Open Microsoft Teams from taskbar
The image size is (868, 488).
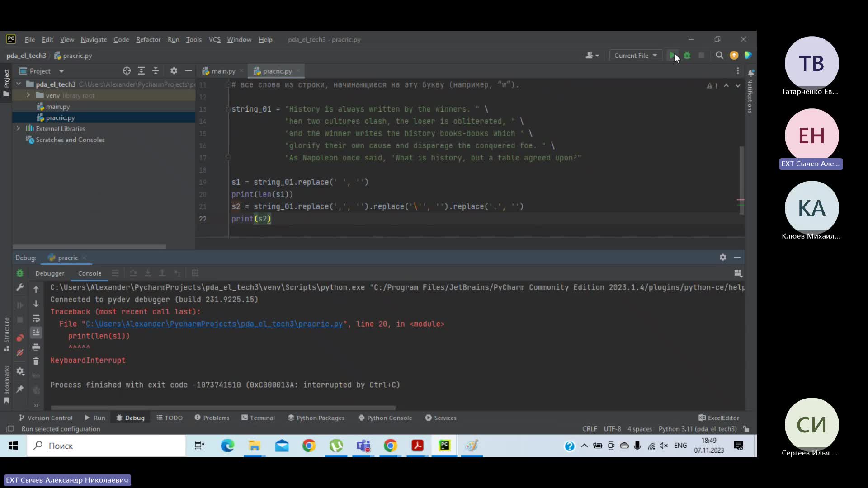[363, 446]
